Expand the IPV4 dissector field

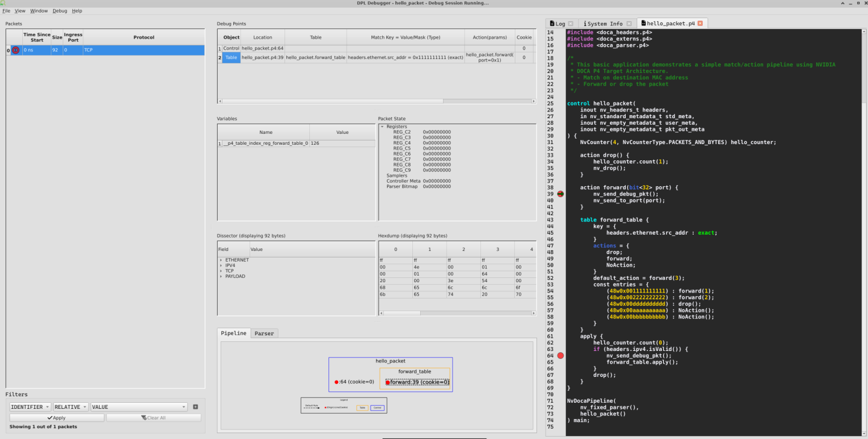[x=221, y=265]
